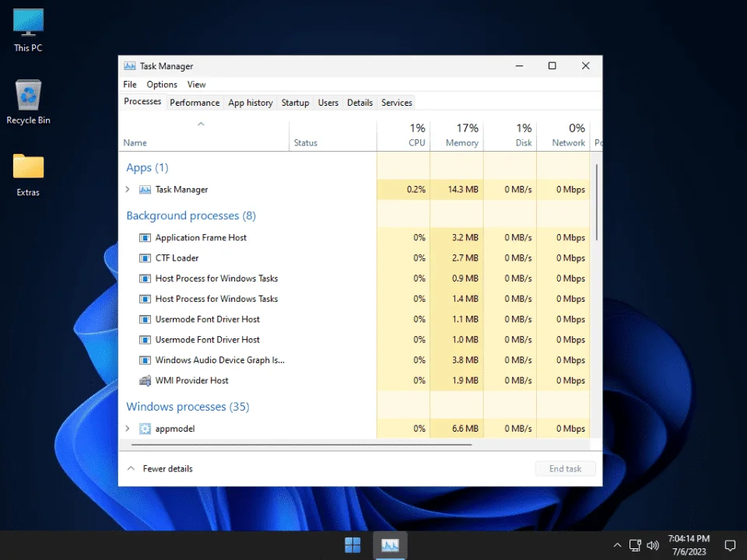The width and height of the screenshot is (747, 560).
Task: Expand the appmodel process group
Action: (127, 429)
